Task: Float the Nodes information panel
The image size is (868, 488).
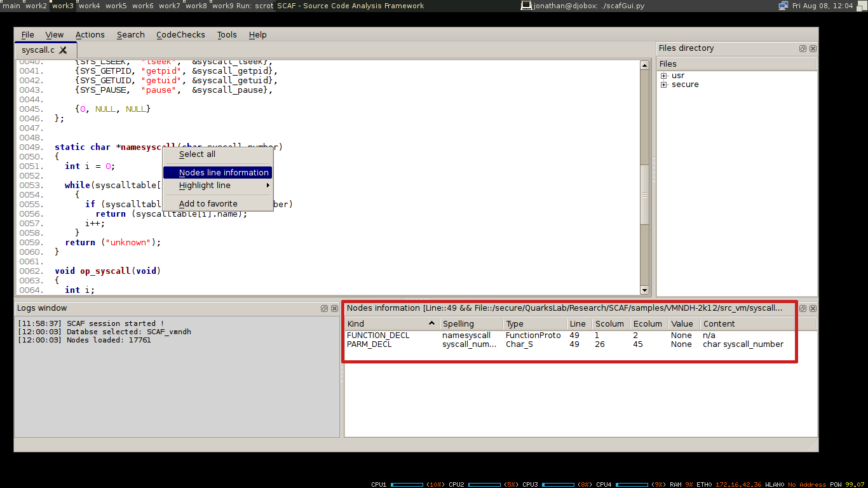Action: point(803,308)
